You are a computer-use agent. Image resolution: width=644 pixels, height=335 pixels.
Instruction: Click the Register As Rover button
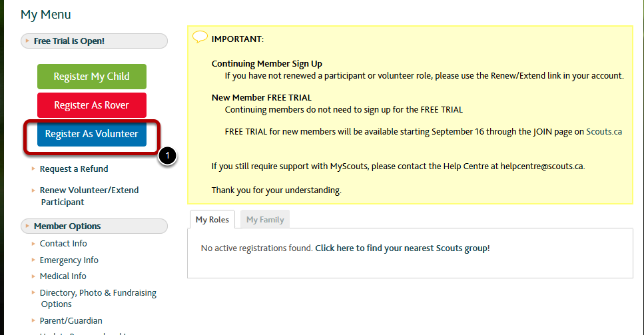coord(92,105)
